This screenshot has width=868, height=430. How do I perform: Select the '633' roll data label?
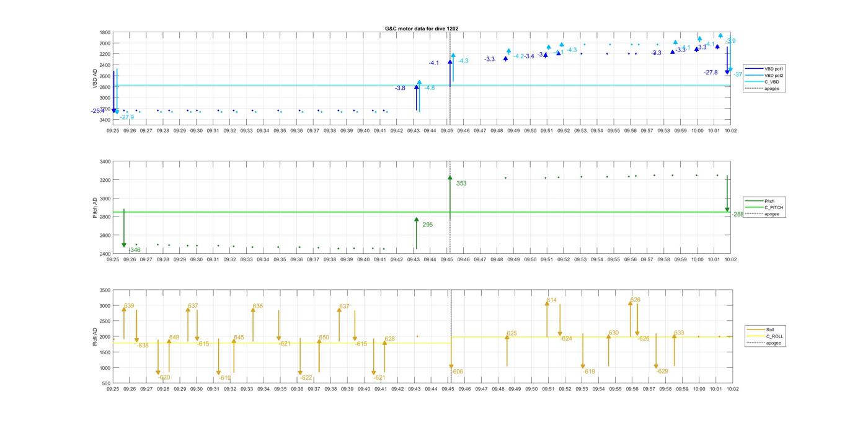point(680,333)
